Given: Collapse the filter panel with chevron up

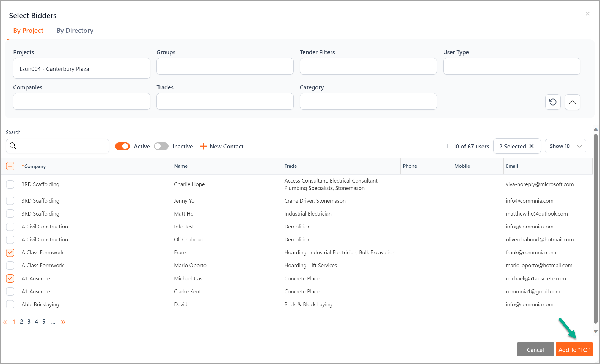Looking at the screenshot, I should click(x=573, y=102).
